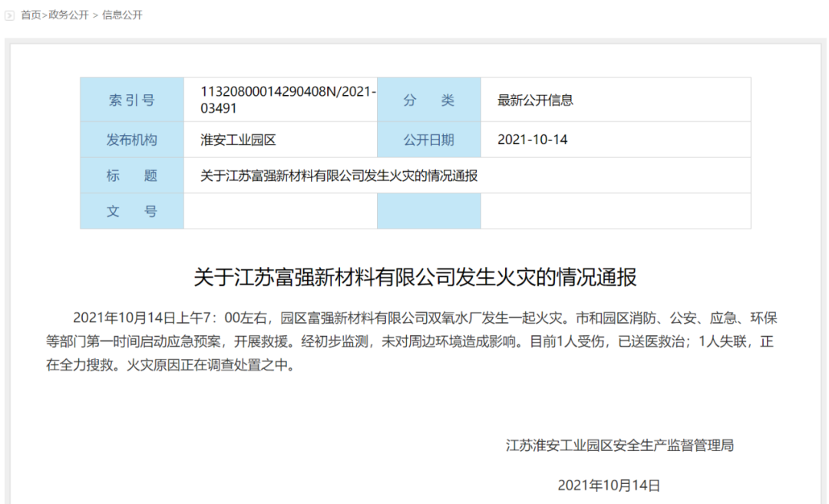Click the red square icon before 首页 breadcrumb
The image size is (829, 504).
pos(10,14)
